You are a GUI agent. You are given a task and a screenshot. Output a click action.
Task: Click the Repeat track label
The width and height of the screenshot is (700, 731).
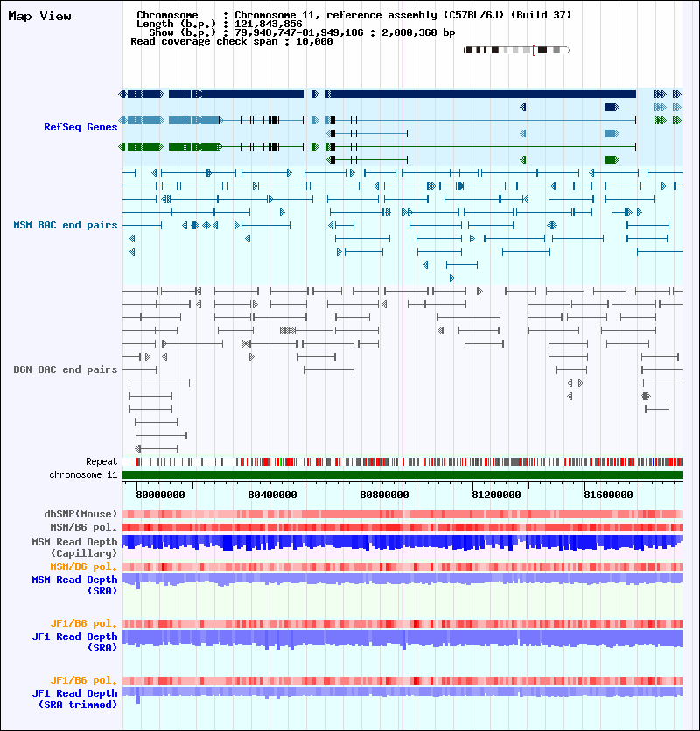pyautogui.click(x=101, y=462)
